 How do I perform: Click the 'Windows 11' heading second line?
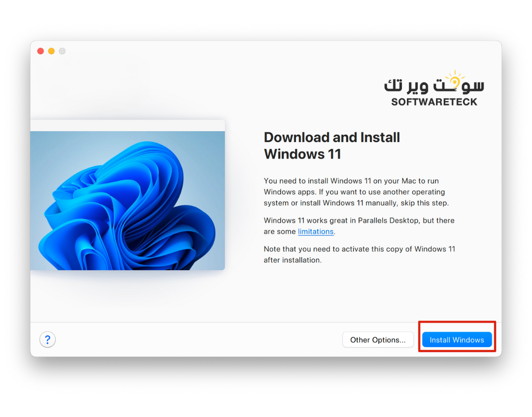point(302,154)
